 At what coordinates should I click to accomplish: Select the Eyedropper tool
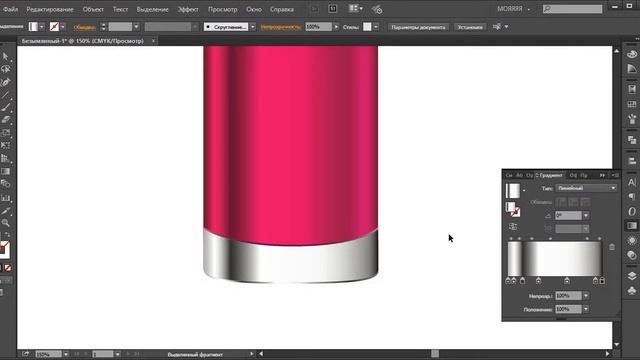pyautogui.click(x=5, y=211)
